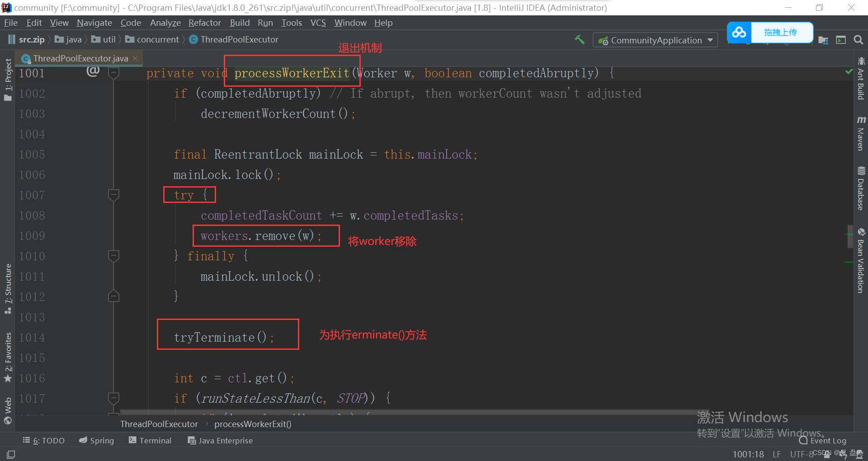Open the File menu

point(11,23)
